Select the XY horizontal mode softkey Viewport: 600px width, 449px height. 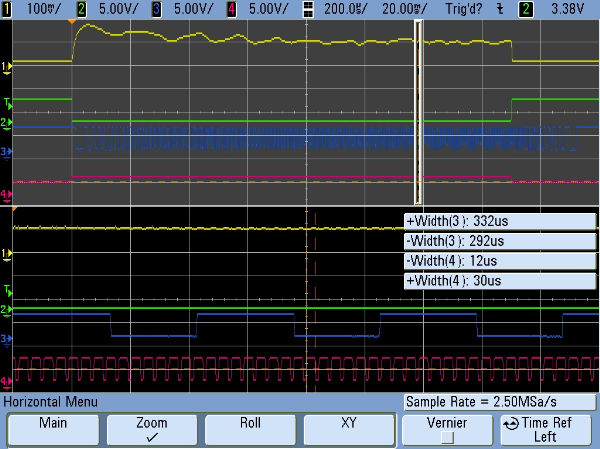pyautogui.click(x=349, y=430)
